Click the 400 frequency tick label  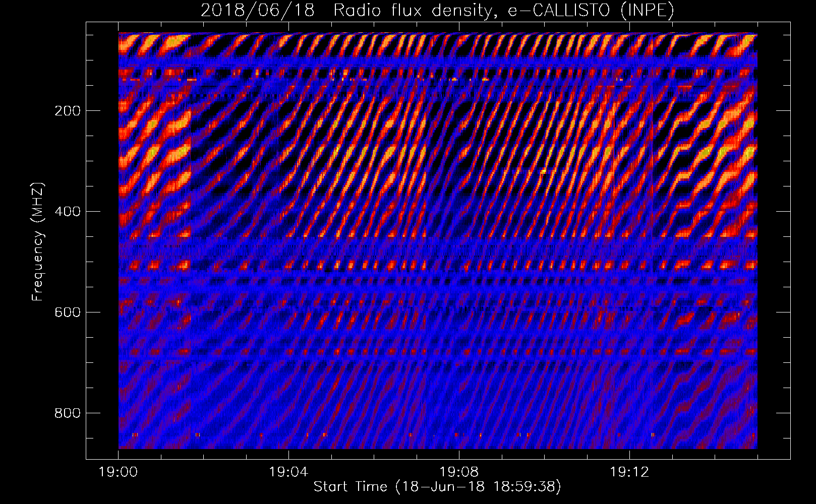(68, 212)
